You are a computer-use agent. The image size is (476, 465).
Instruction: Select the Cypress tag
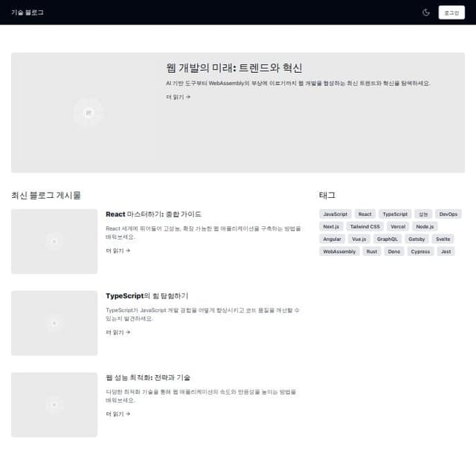pyautogui.click(x=420, y=251)
